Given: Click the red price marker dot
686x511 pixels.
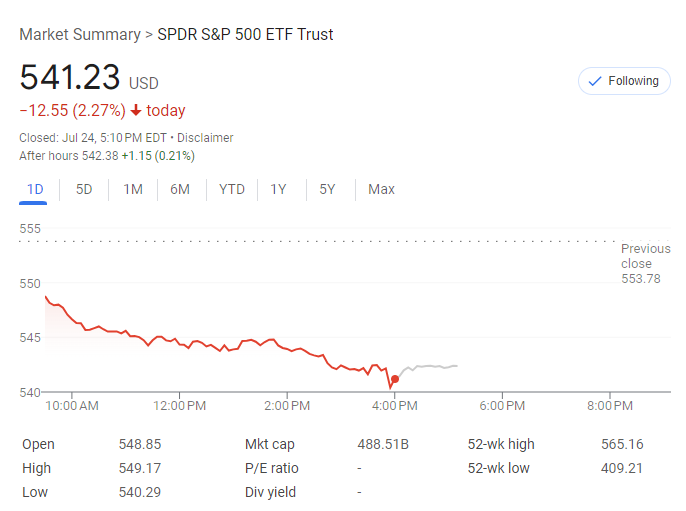Looking at the screenshot, I should click(395, 379).
